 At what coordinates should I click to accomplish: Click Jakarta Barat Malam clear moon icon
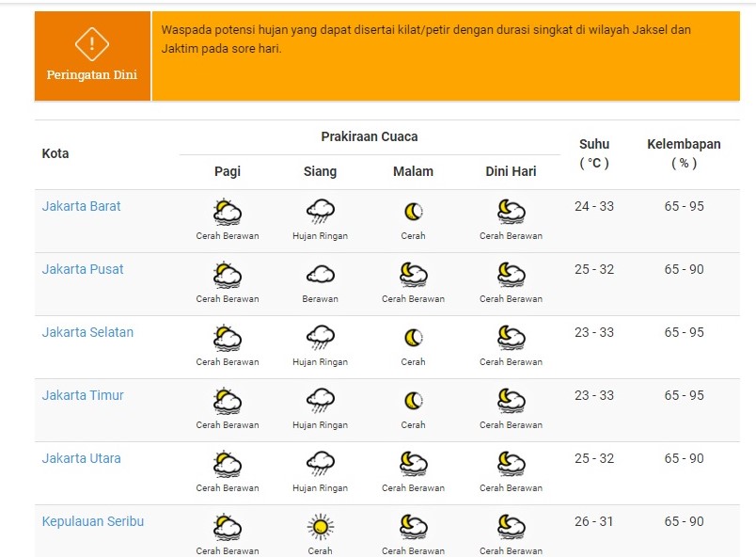pyautogui.click(x=413, y=212)
